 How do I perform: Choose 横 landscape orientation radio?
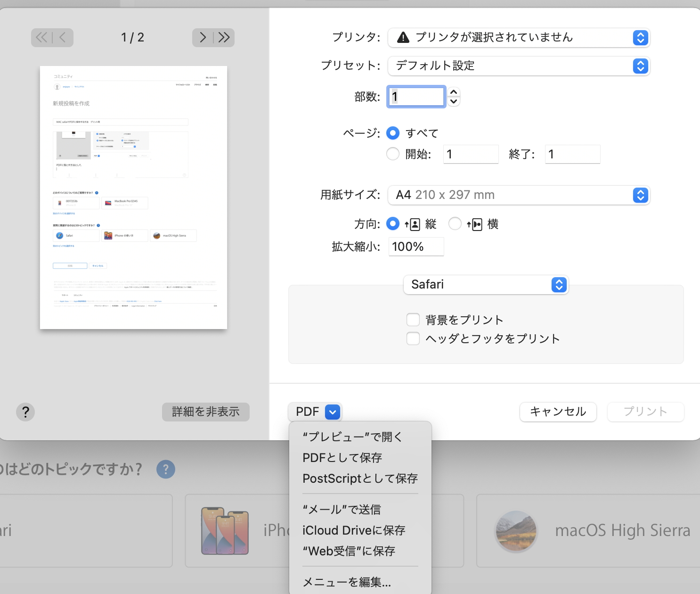[455, 223]
